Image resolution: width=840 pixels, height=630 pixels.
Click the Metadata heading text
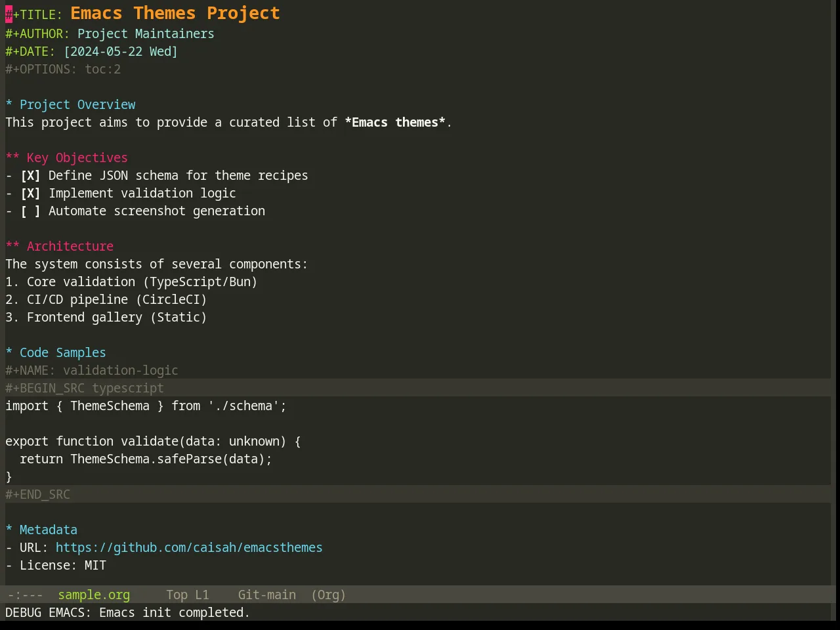pos(49,530)
